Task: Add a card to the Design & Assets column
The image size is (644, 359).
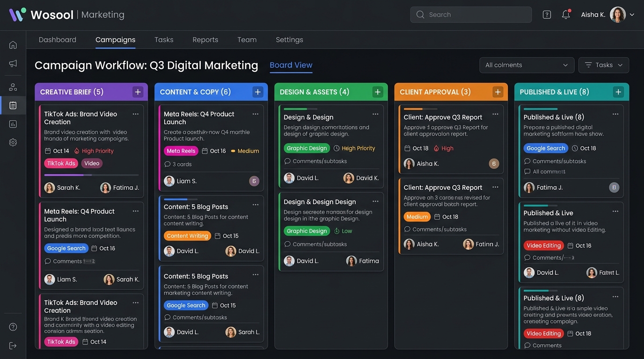Action: click(x=378, y=92)
